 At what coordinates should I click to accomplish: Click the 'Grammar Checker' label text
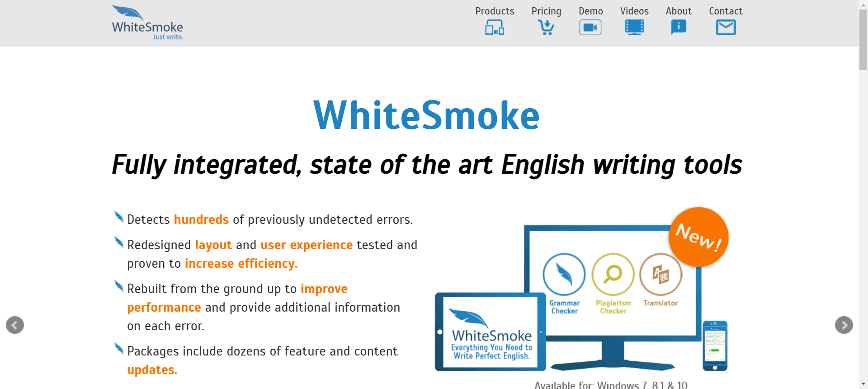[564, 307]
